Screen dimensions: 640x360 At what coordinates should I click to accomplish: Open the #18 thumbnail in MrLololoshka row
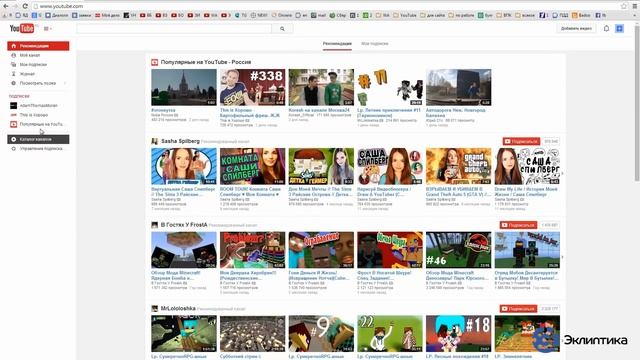(458, 333)
